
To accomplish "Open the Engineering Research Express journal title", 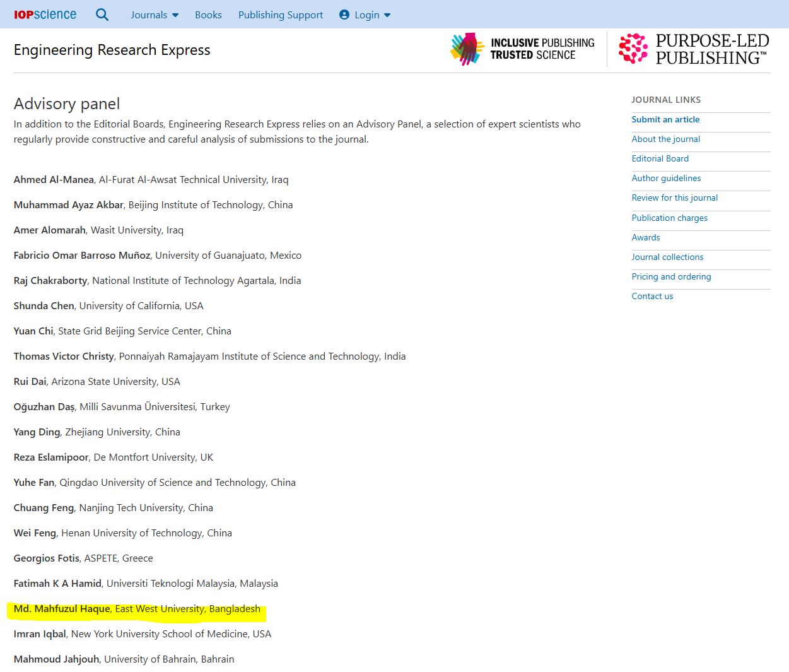I will coord(112,50).
